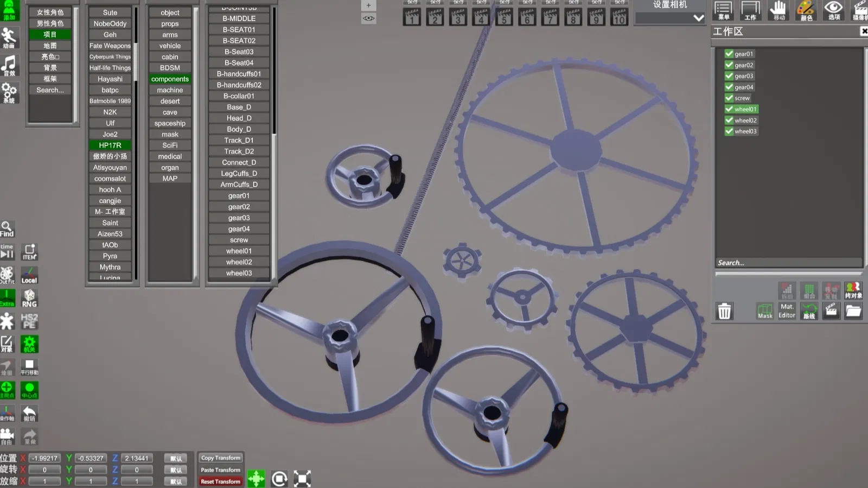Click the green move-arrows transform icon
This screenshot has height=488, width=868.
[256, 479]
